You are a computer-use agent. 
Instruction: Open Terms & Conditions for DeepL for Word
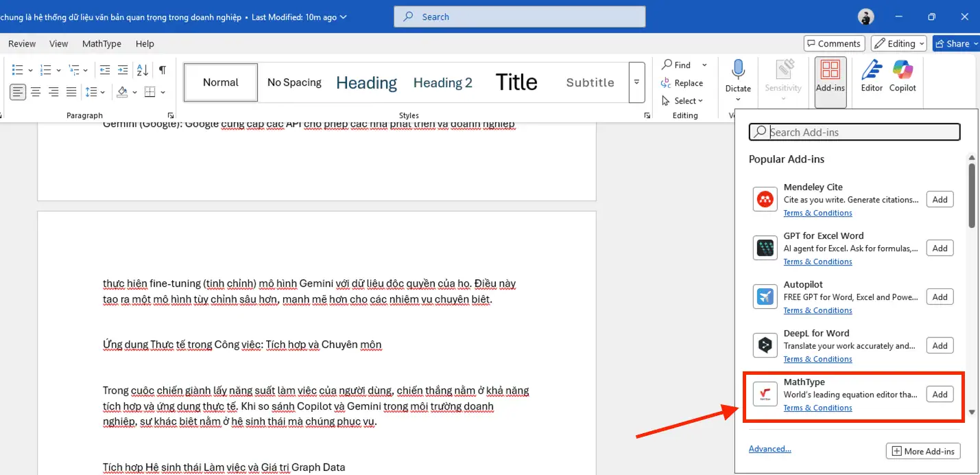(x=817, y=358)
